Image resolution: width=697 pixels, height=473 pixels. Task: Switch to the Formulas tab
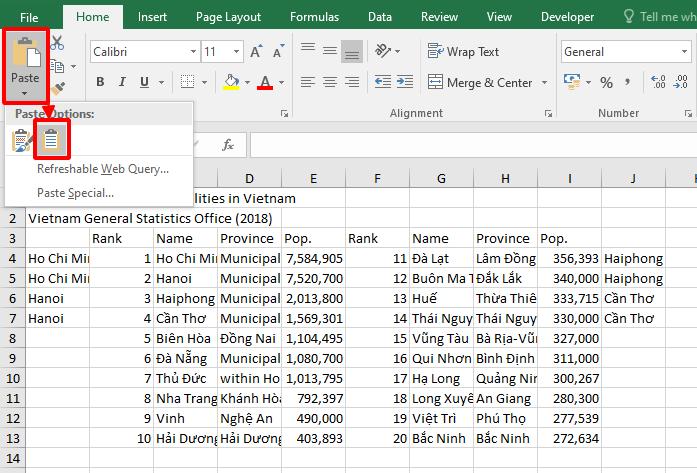click(x=314, y=17)
